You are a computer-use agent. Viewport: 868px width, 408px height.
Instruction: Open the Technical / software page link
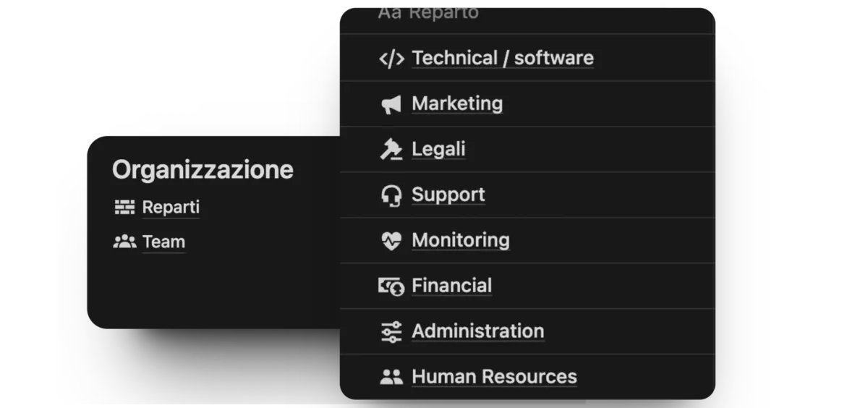click(503, 59)
